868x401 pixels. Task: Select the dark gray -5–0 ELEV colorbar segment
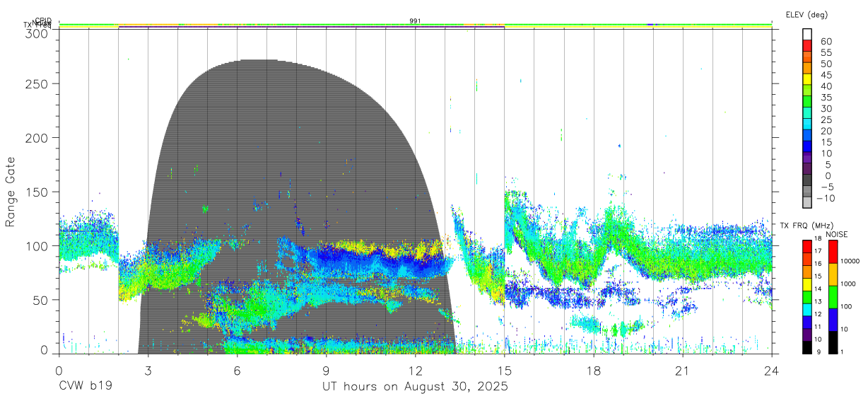(x=807, y=180)
